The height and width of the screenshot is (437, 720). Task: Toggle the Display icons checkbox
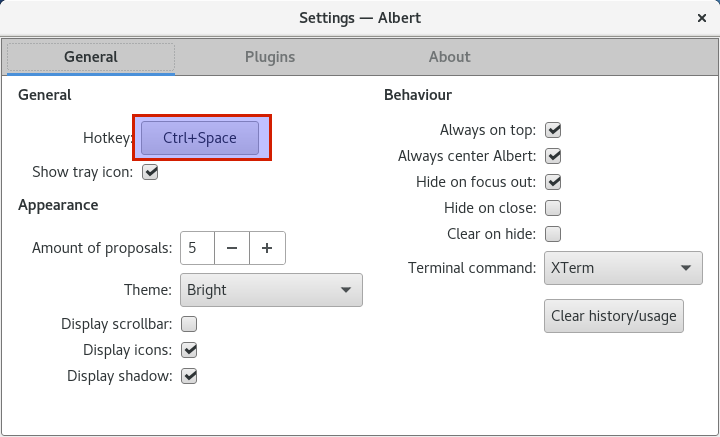189,350
